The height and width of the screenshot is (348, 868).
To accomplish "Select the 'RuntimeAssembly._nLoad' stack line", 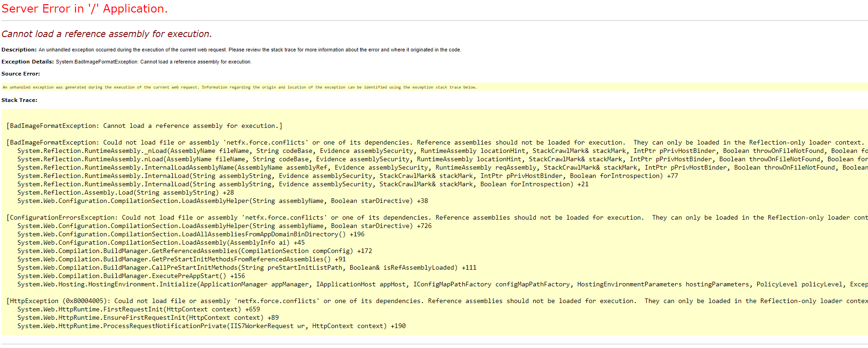I will click(x=442, y=151).
